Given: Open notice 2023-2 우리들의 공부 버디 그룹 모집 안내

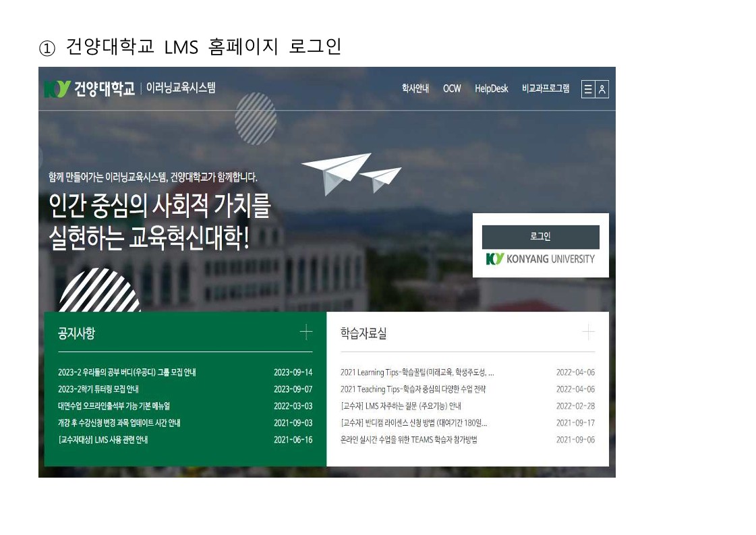Looking at the screenshot, I should [x=127, y=372].
